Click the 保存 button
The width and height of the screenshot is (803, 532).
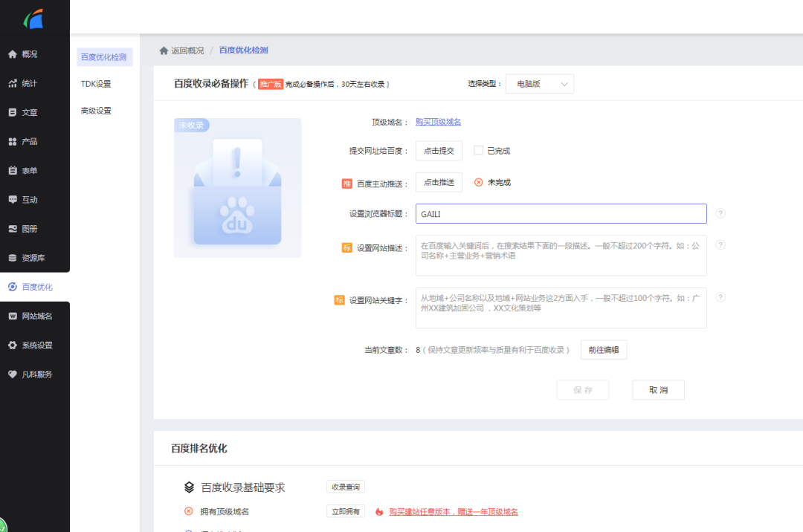click(x=583, y=390)
